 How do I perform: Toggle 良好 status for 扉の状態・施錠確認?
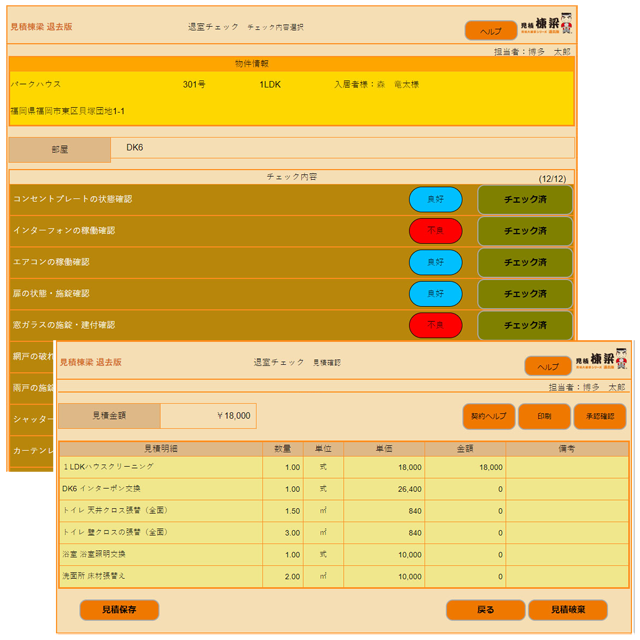coord(435,294)
